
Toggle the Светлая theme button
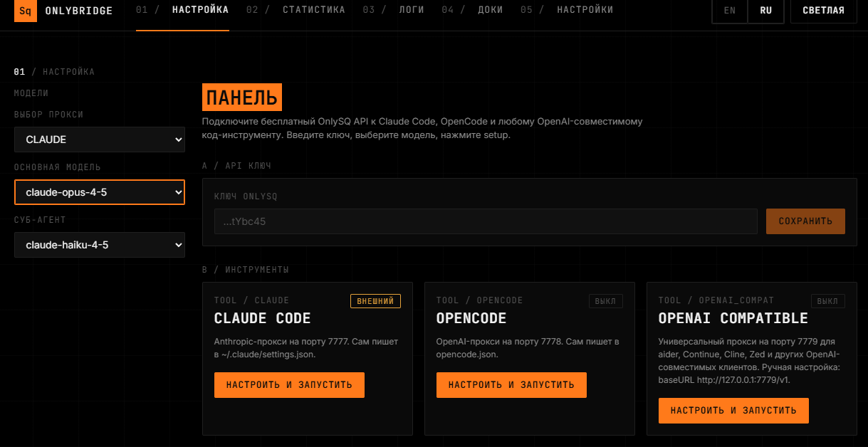coord(824,11)
